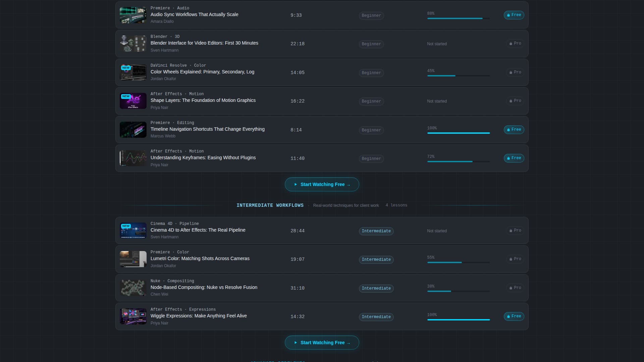Click the Beginner tag on Color Wheels Explained
The image size is (644, 362).
tap(371, 73)
